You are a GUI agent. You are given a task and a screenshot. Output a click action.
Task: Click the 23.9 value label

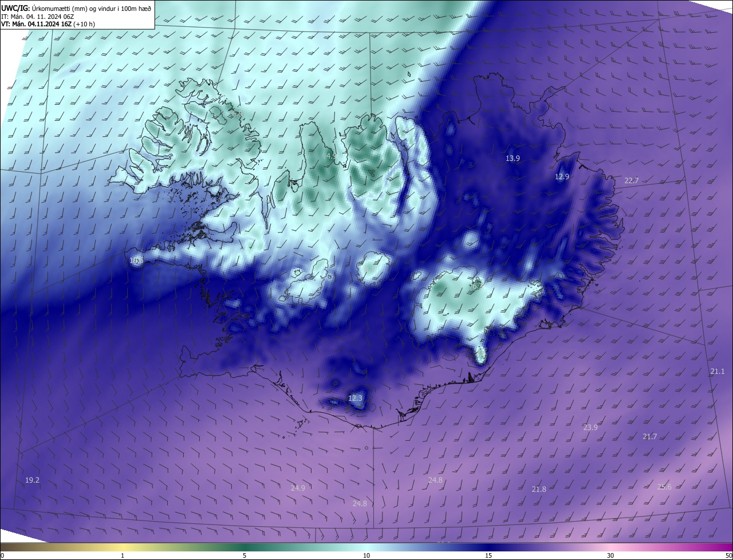click(590, 427)
